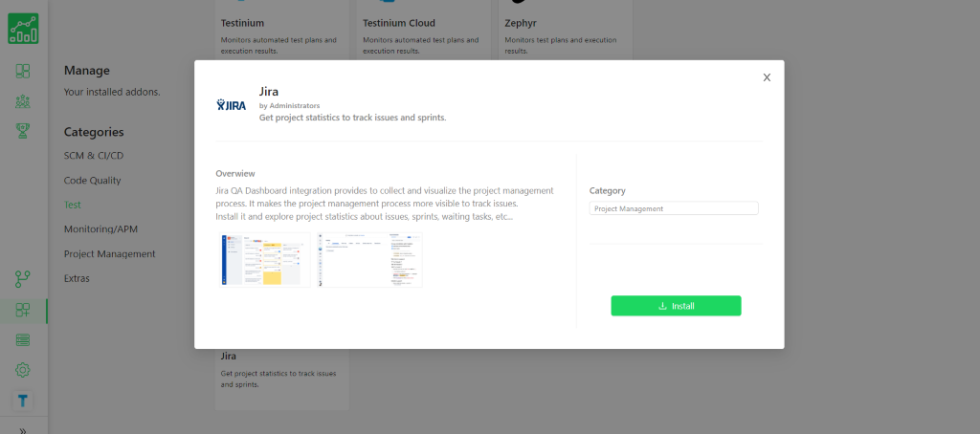The height and width of the screenshot is (434, 980).
Task: Click the 'by Administrators' text in dialog
Action: (289, 106)
